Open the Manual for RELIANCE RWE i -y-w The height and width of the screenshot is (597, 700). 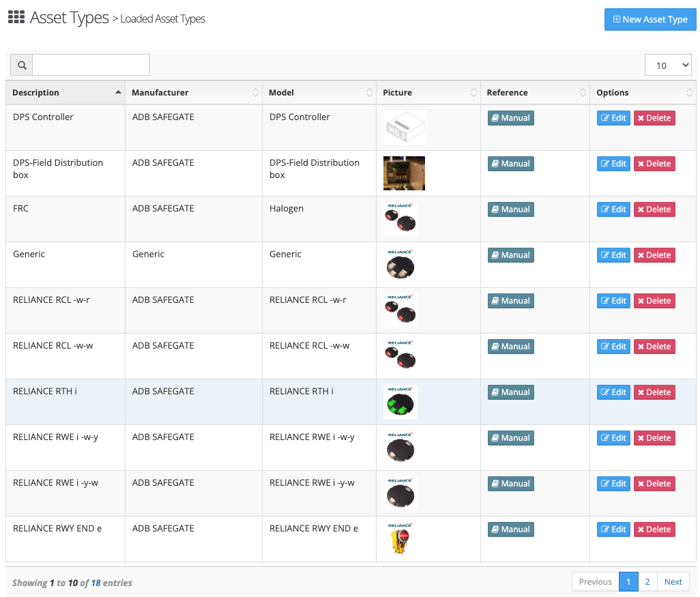[x=511, y=484]
